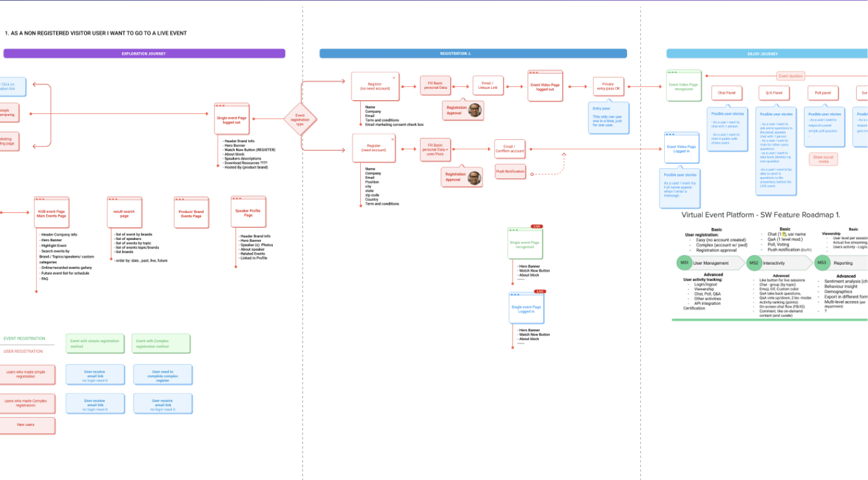Screen dimensions: 868x480
Task: Click the Reporting roadmap arrow label
Action: [x=843, y=263]
